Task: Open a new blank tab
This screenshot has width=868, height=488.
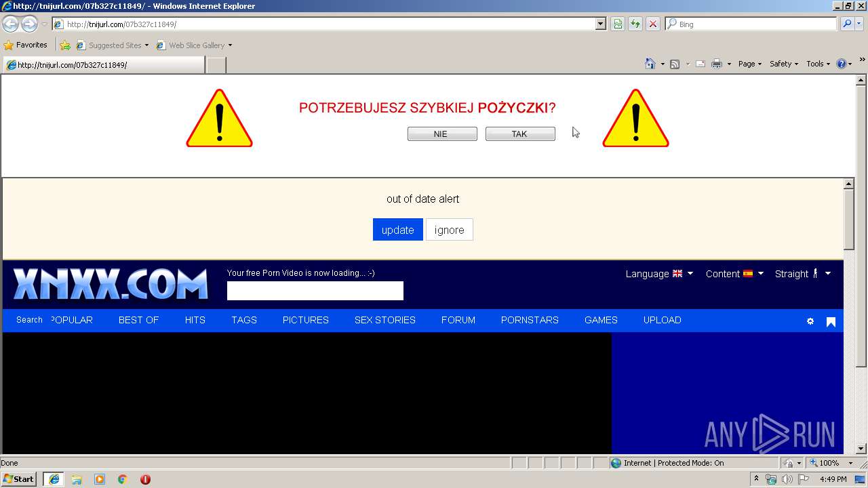Action: 216,65
